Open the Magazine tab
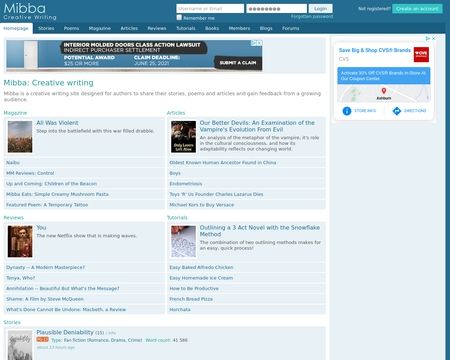Viewport: 450px width, 360px height. [100, 28]
